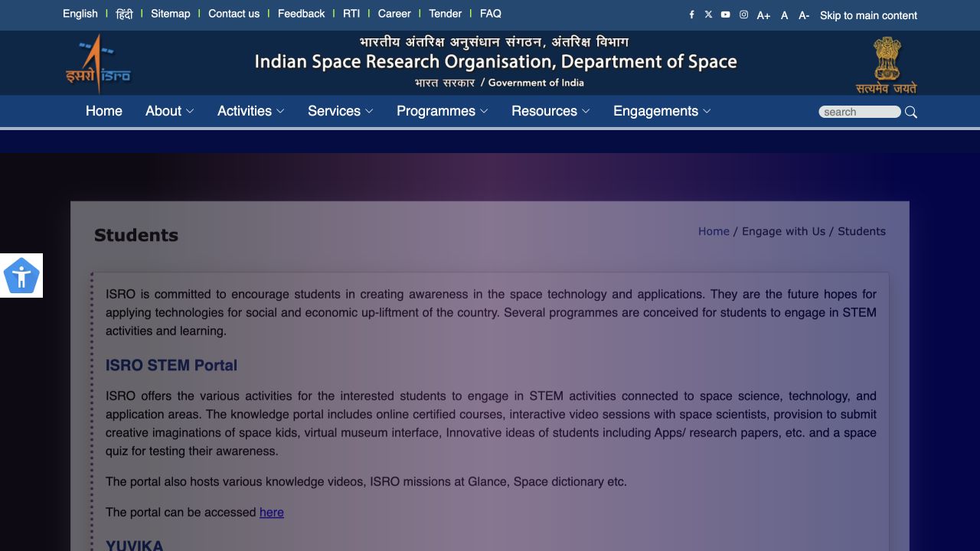
Task: Open the Sitemap link
Action: coord(171,14)
